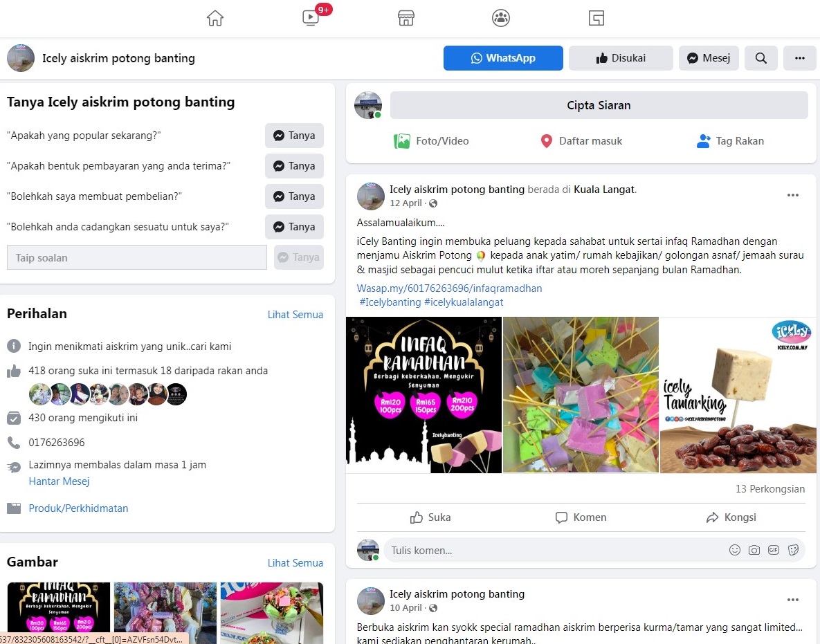Click the Tulis komen input field

click(x=555, y=551)
